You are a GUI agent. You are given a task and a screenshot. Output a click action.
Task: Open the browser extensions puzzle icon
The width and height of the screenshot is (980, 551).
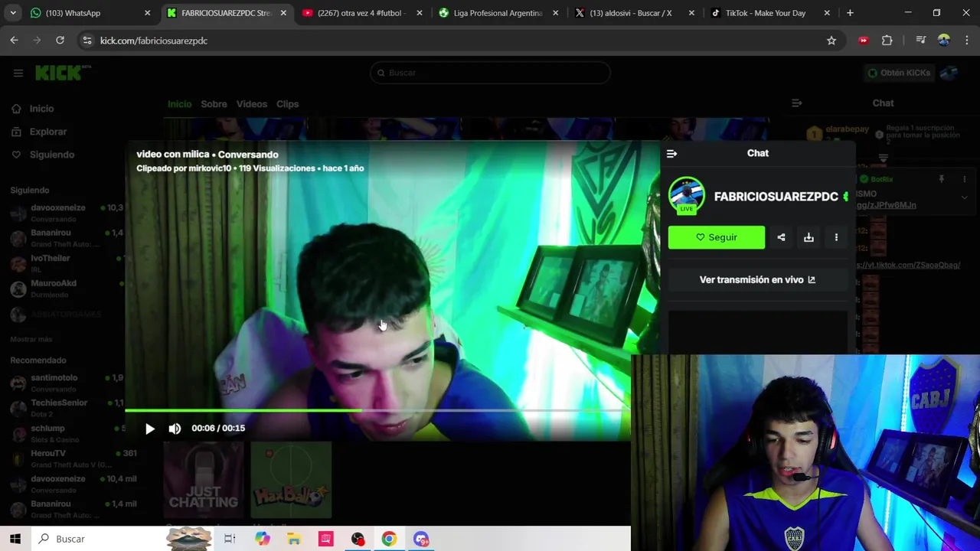pos(887,41)
